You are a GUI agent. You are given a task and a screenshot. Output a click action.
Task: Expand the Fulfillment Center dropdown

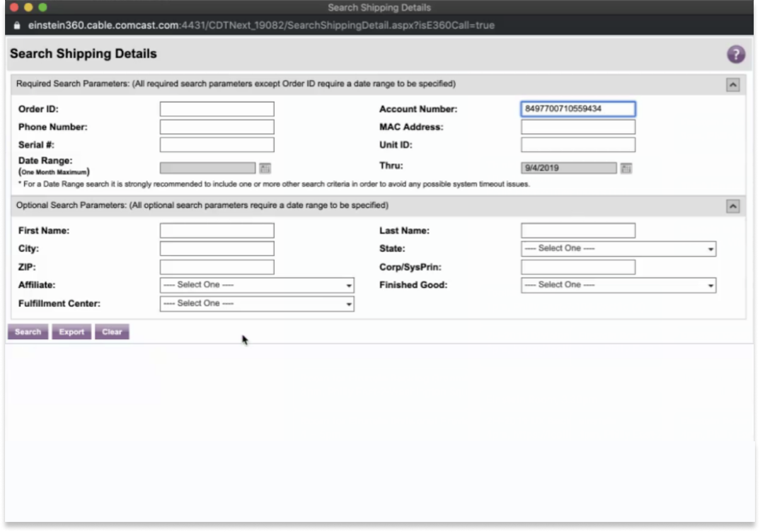pyautogui.click(x=257, y=304)
